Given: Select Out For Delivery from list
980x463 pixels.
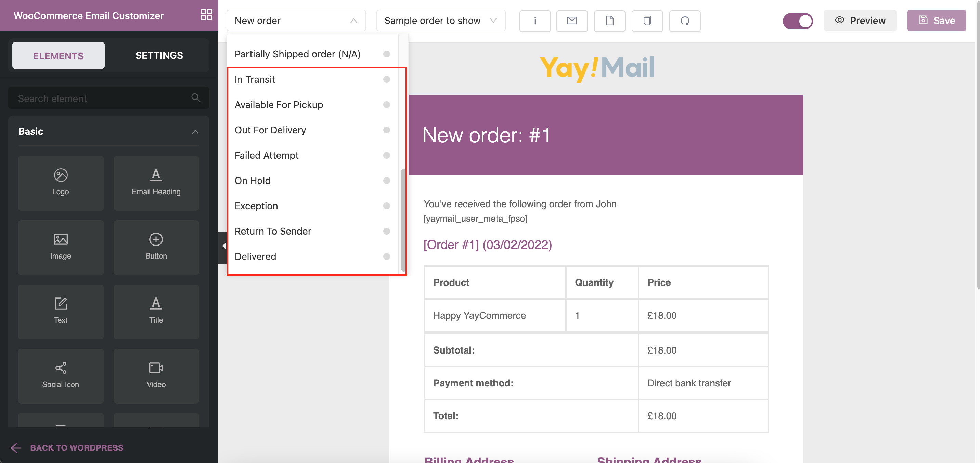Looking at the screenshot, I should pyautogui.click(x=270, y=130).
